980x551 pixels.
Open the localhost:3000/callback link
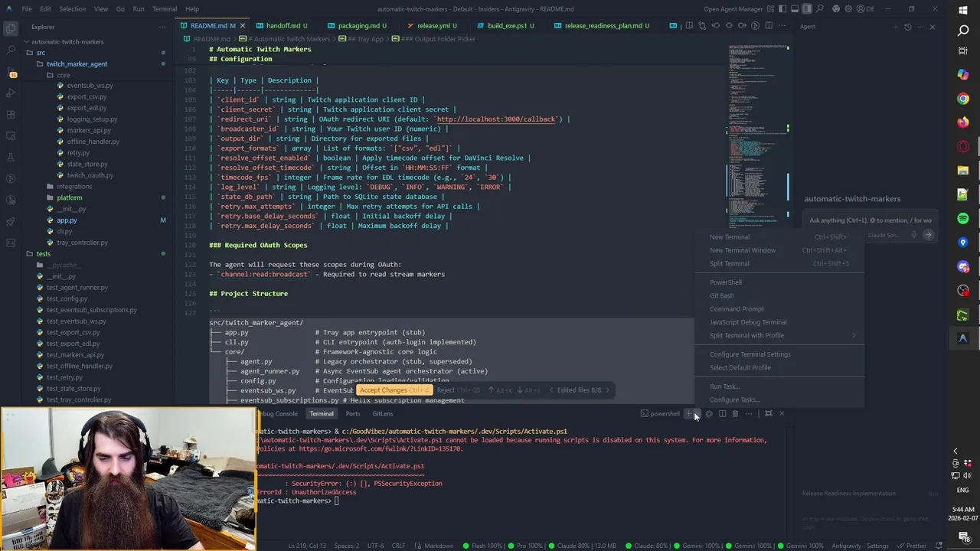click(x=496, y=119)
